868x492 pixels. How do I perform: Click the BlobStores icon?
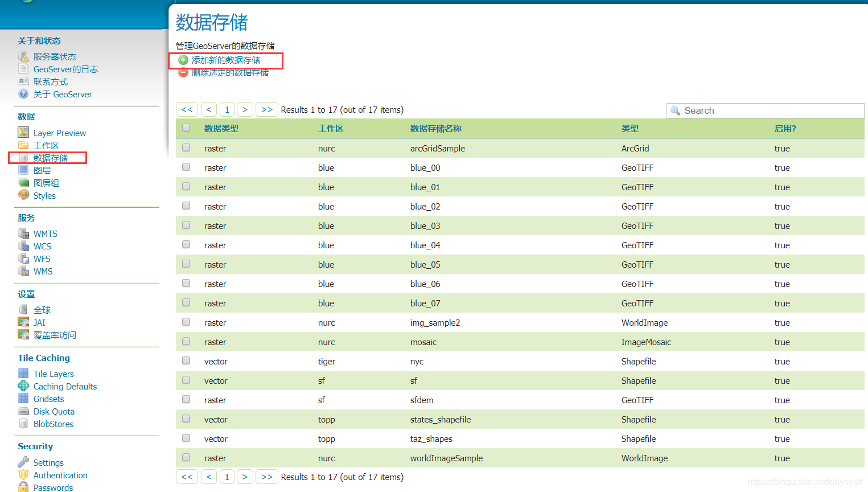coord(23,424)
